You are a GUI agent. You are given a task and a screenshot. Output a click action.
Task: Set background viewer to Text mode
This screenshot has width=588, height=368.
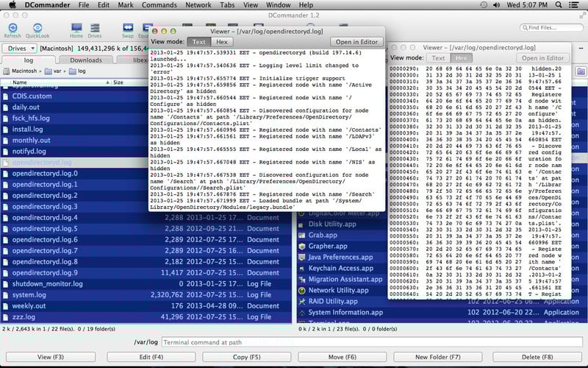[x=438, y=58]
